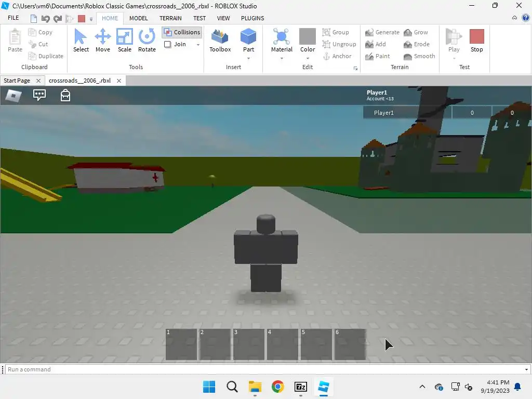Switch to the TEST ribbon tab
Screen dimensions: 532x399
click(199, 18)
